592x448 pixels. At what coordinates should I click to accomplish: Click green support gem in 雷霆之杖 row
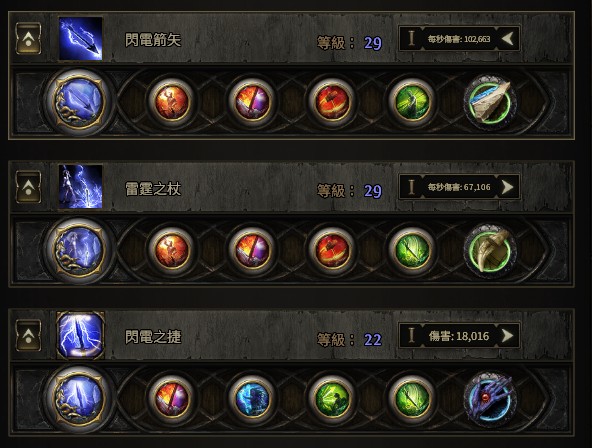[412, 249]
